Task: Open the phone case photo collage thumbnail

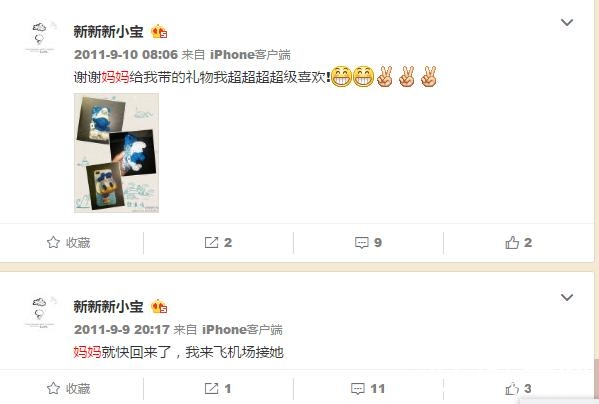Action: 116,153
